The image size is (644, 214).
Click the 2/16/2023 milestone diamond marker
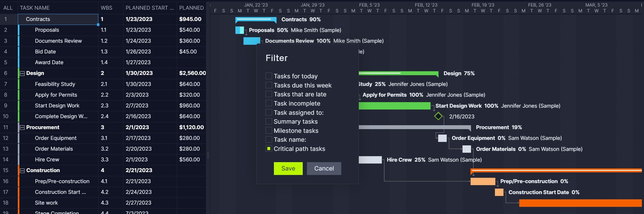coord(438,116)
